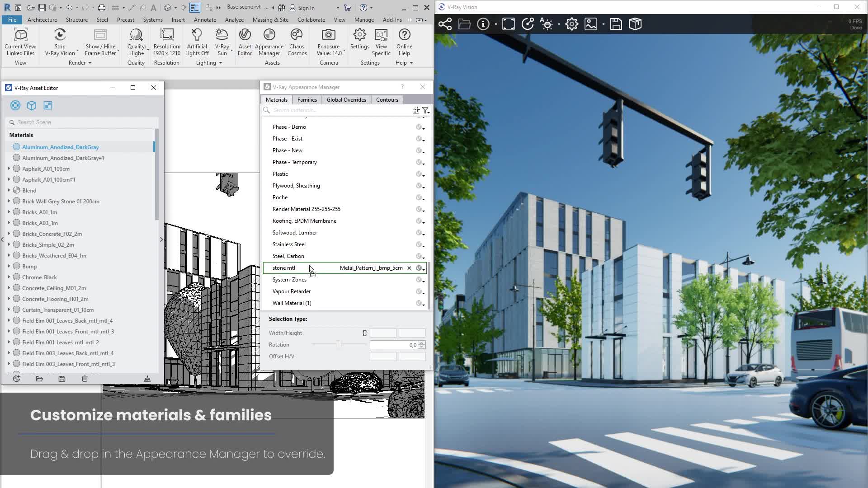Screen dimensions: 868x488
Task: Open the Massing & Site ribbon tab
Action: [270, 20]
